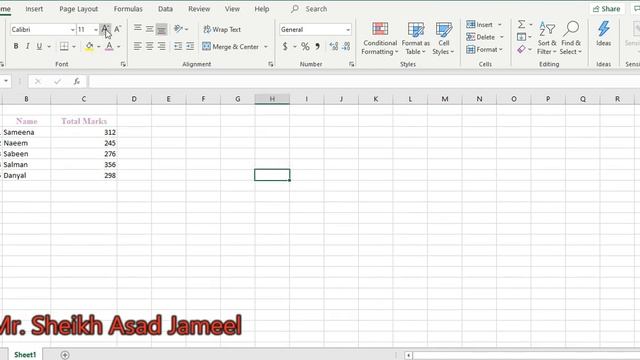The width and height of the screenshot is (640, 360).
Task: Click the Share button
Action: coord(607,9)
